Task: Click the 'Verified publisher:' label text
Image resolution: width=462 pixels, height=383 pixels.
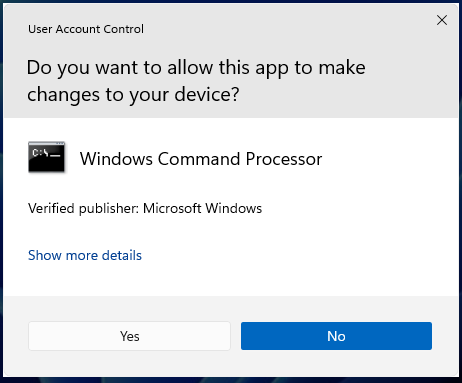Action: click(x=83, y=209)
